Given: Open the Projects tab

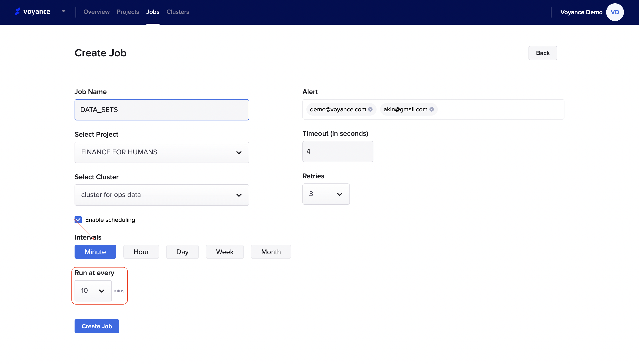Looking at the screenshot, I should click(128, 12).
